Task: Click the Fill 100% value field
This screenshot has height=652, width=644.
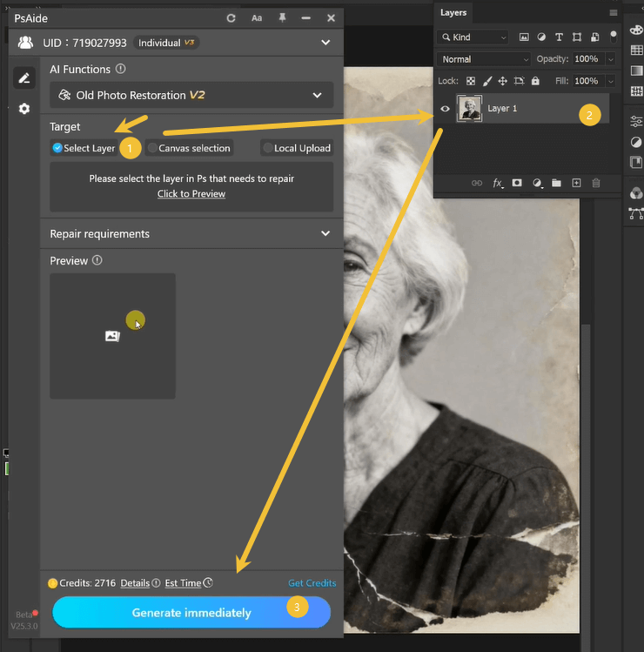Action: pyautogui.click(x=588, y=81)
